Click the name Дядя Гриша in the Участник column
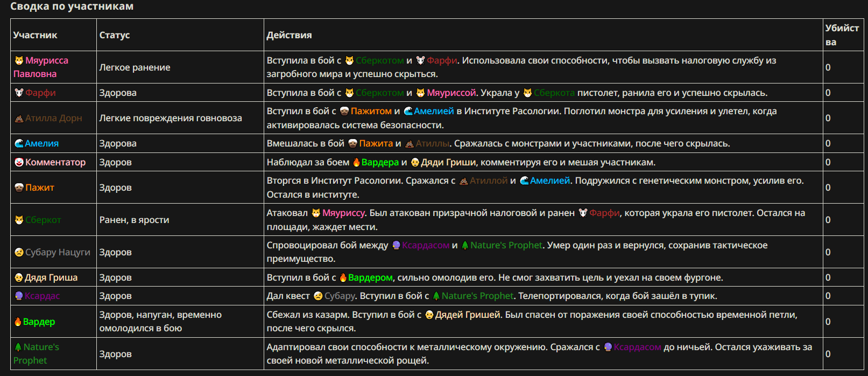 pos(51,277)
